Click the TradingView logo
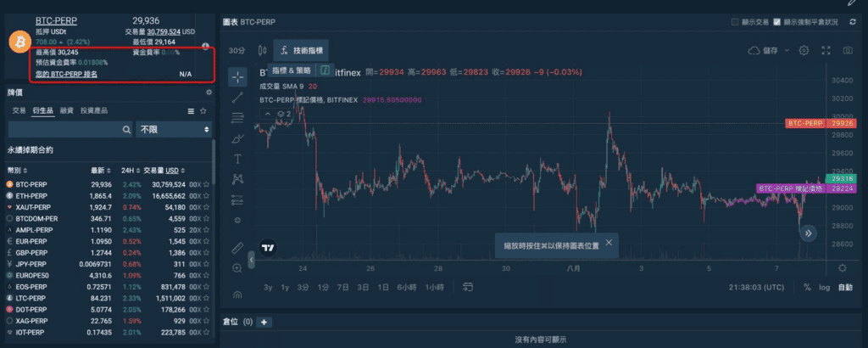This screenshot has width=868, height=348. coord(269,248)
